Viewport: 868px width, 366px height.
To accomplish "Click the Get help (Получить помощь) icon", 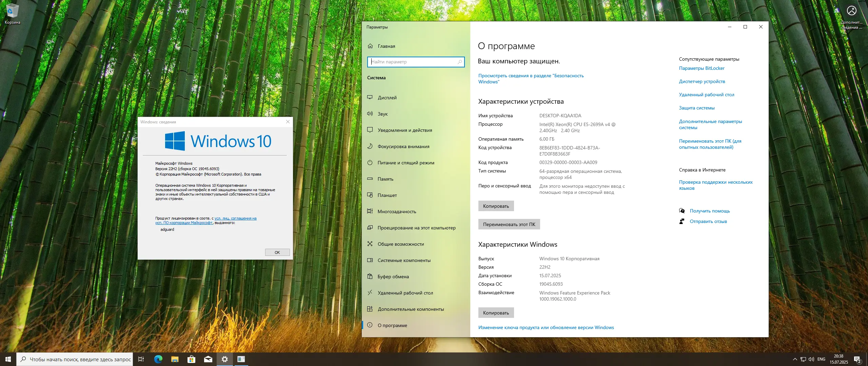I will click(x=682, y=211).
